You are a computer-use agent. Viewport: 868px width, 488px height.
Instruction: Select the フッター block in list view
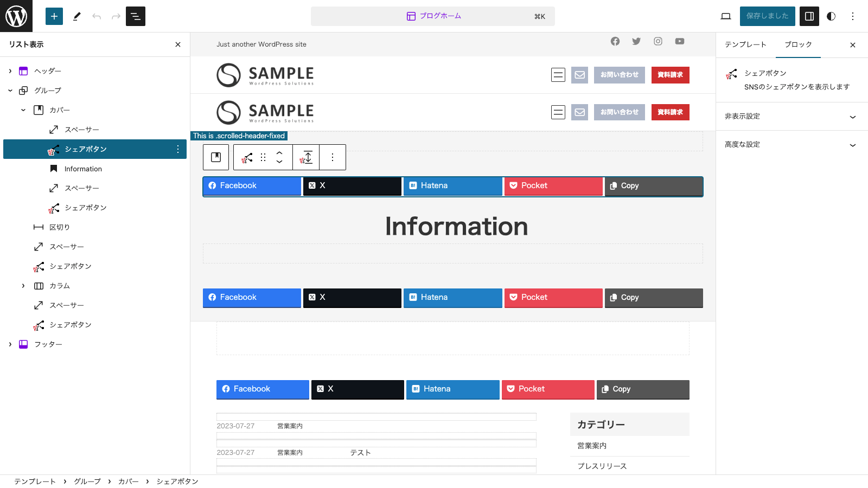click(48, 344)
